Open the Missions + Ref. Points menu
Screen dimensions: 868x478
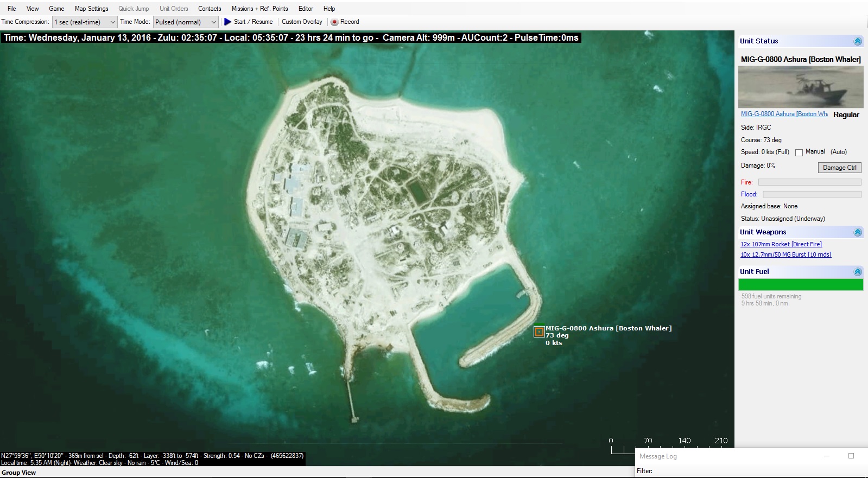tap(259, 9)
